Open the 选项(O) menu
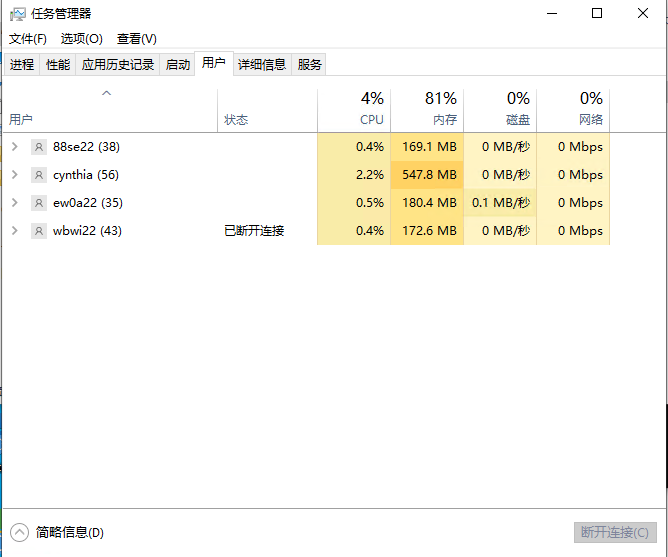This screenshot has width=668, height=557. (x=82, y=39)
